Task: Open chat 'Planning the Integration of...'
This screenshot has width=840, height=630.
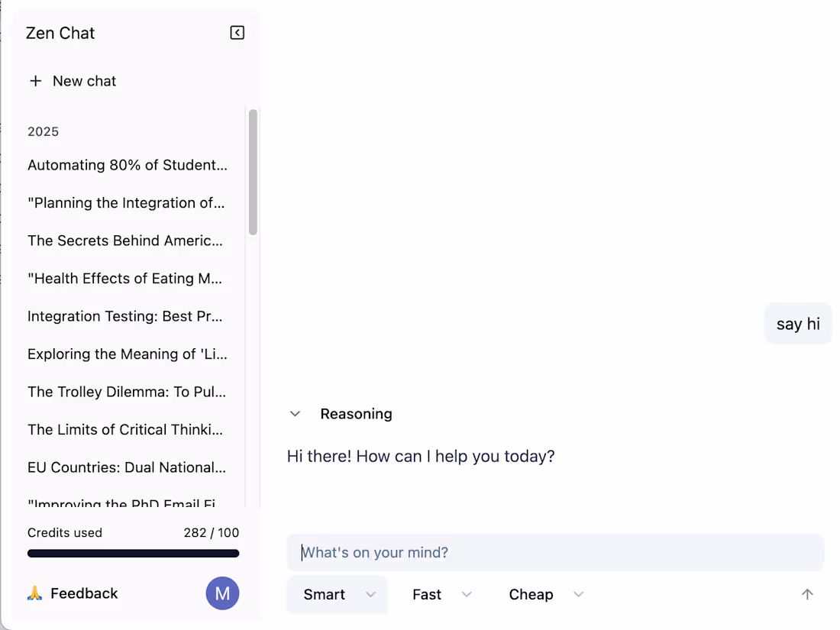Action: pyautogui.click(x=127, y=203)
